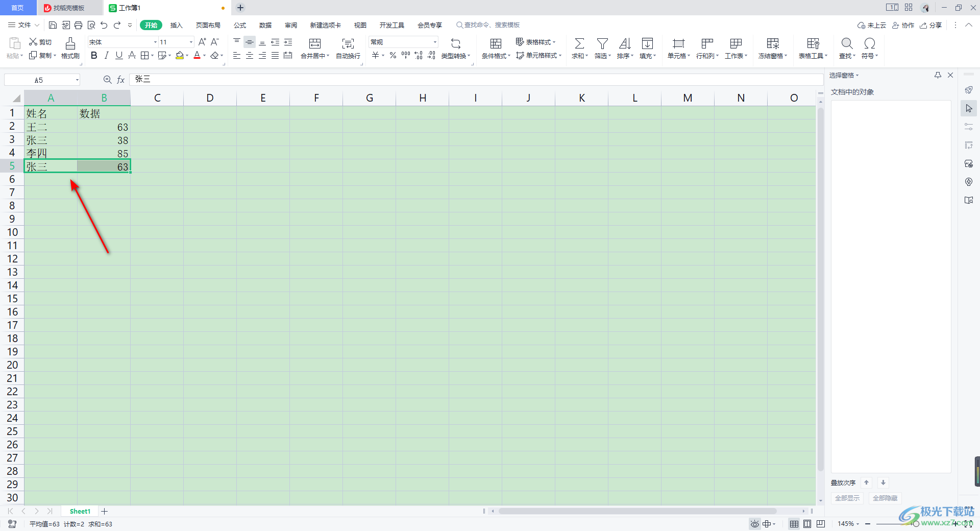This screenshot has height=531, width=980.
Task: Click the search commands box (查找命令)
Action: click(x=488, y=25)
